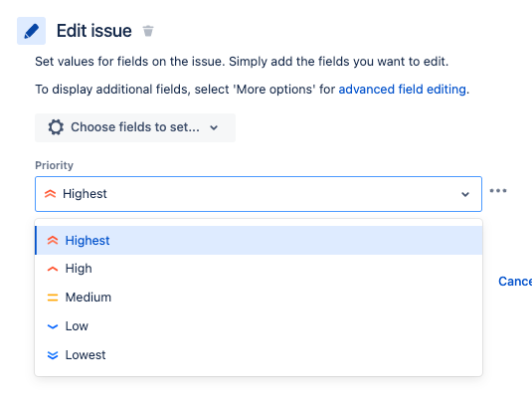532x404 pixels.
Task: Click the double-up arrow icon in Priority field
Action: point(50,194)
